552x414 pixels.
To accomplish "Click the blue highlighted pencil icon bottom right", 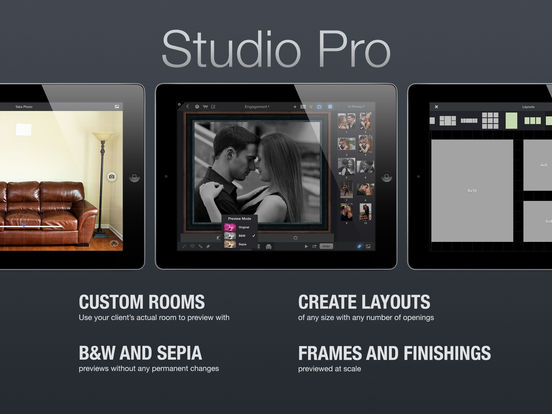I will [359, 246].
